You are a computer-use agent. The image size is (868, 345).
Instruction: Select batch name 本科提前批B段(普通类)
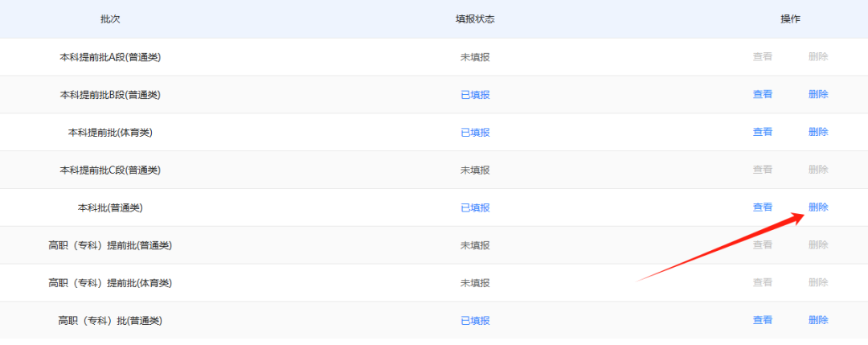(x=110, y=95)
